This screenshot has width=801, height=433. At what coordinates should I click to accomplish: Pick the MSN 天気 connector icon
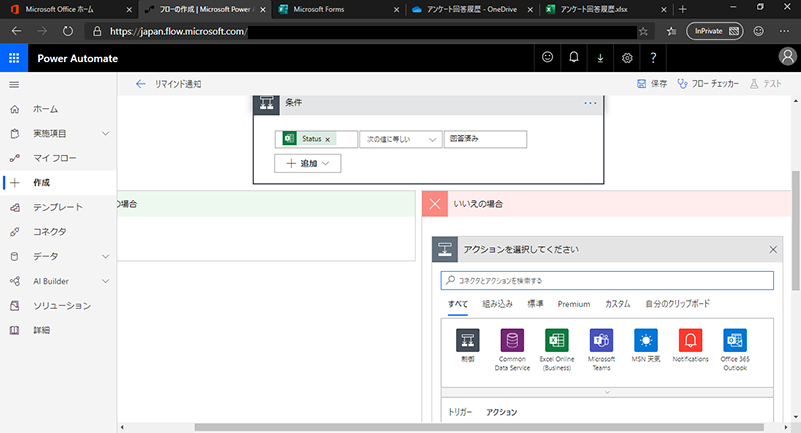[x=646, y=340]
